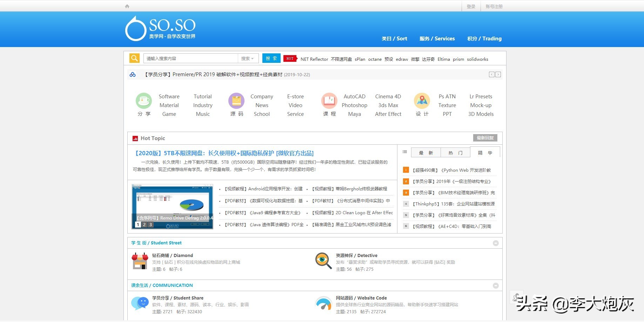
Task: Open the 课程 course category icon
Action: tap(329, 101)
